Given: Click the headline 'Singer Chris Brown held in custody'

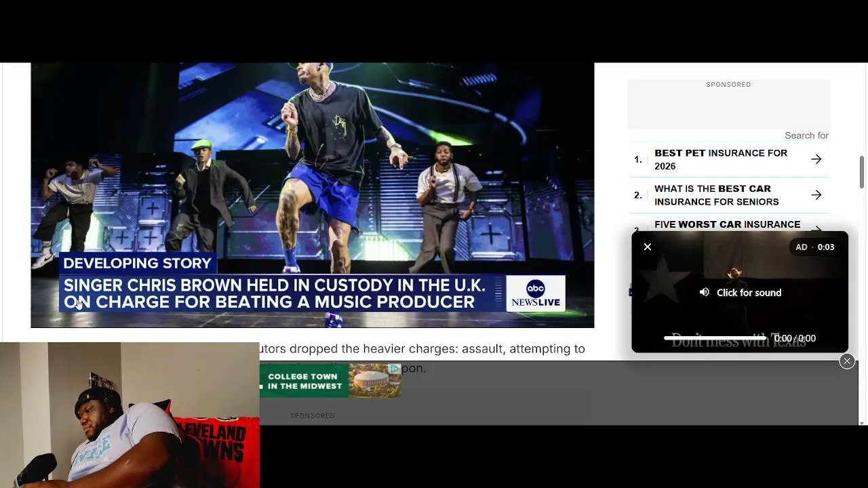Looking at the screenshot, I should (275, 293).
